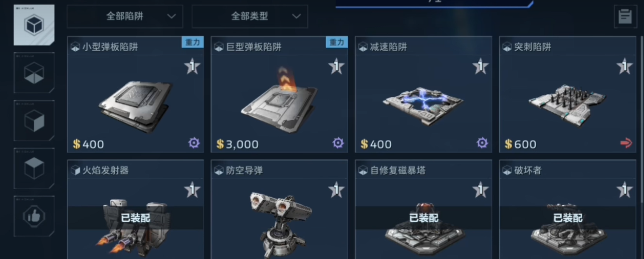Click the purple gear icon on 减速陷阱 card
Screen dimensions: 644x259
point(482,143)
